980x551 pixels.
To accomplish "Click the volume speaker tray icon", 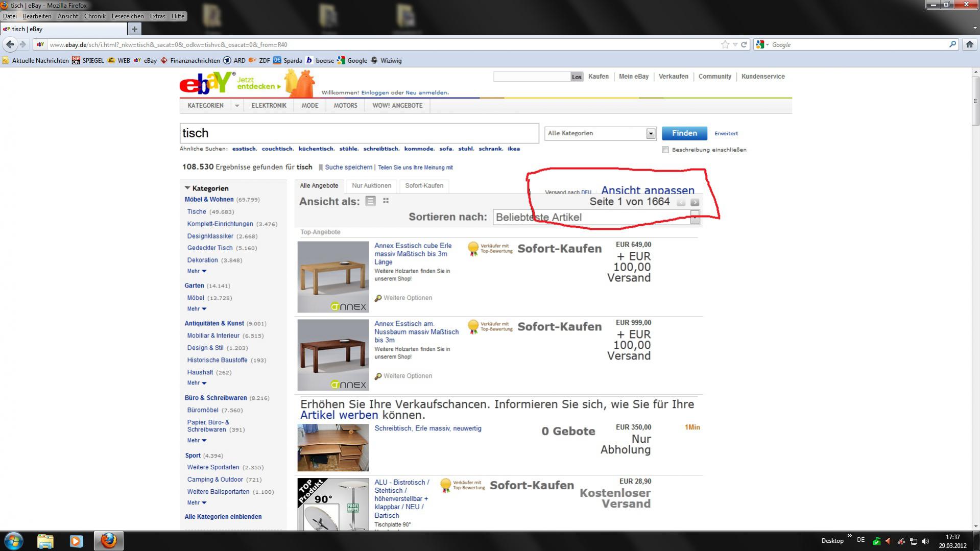I will 926,541.
